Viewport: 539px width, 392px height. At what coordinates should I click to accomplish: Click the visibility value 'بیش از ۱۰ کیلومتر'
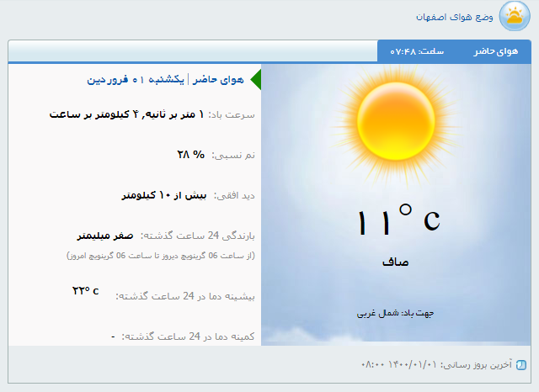(164, 195)
